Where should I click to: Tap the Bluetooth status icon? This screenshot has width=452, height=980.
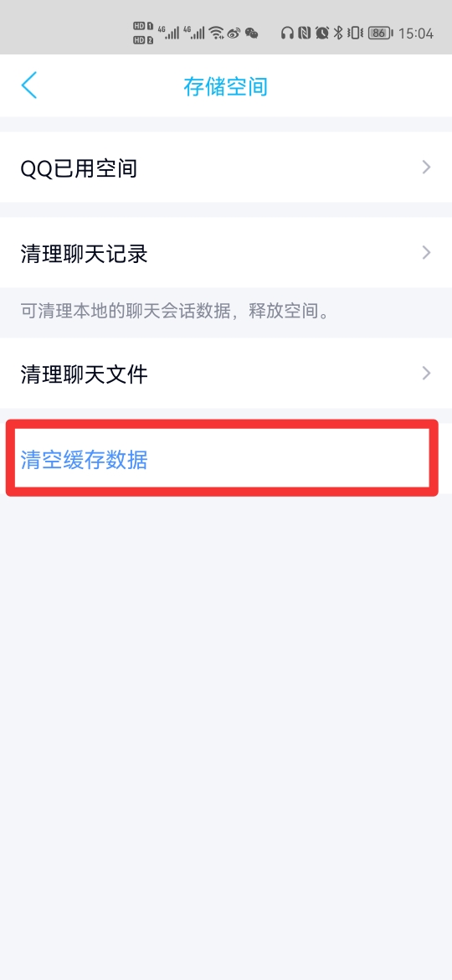coord(338,34)
